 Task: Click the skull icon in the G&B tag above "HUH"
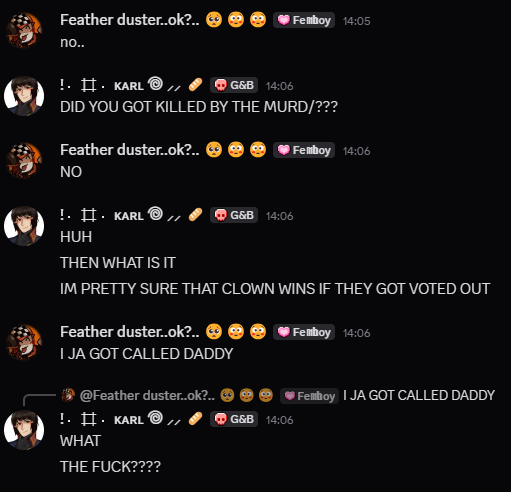click(x=221, y=215)
